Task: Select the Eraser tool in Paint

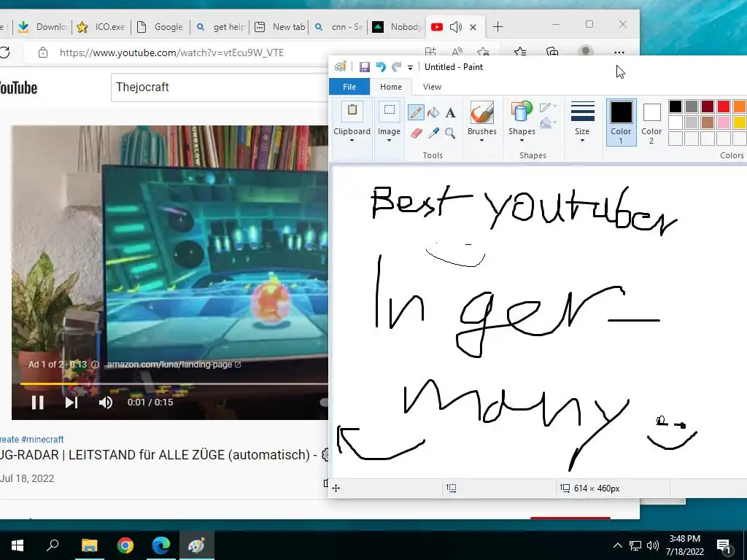Action: 416,133
